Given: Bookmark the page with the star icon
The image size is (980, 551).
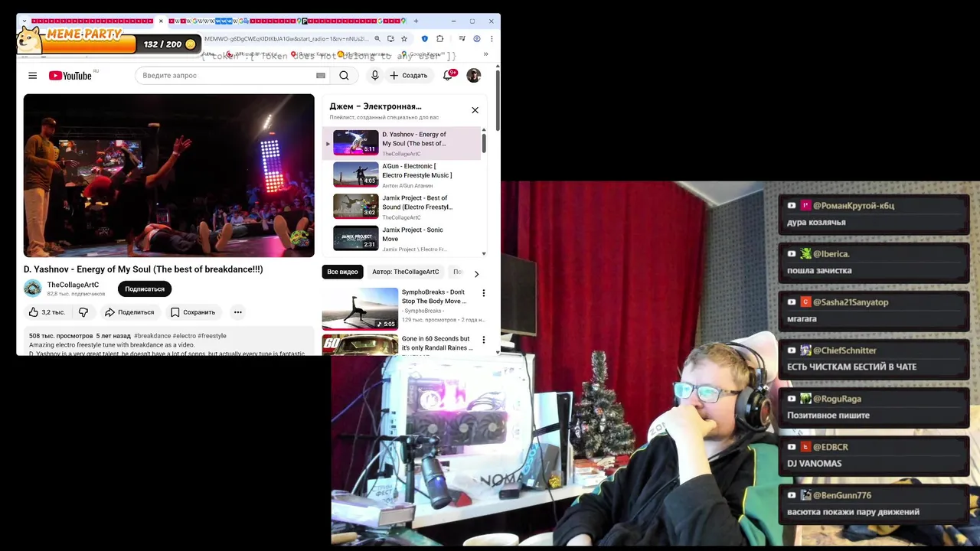Looking at the screenshot, I should (x=404, y=39).
